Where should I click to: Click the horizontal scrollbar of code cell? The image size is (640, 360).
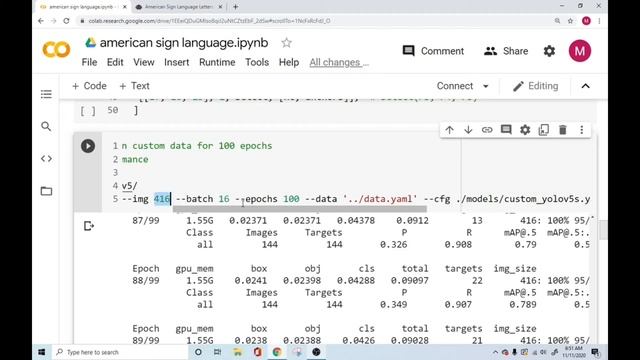[x=300, y=209]
